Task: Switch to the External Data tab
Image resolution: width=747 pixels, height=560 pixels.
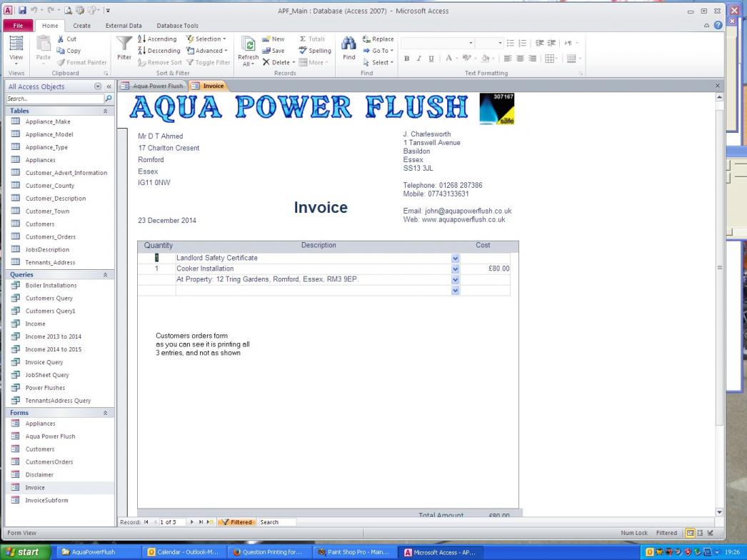Action: pyautogui.click(x=124, y=26)
